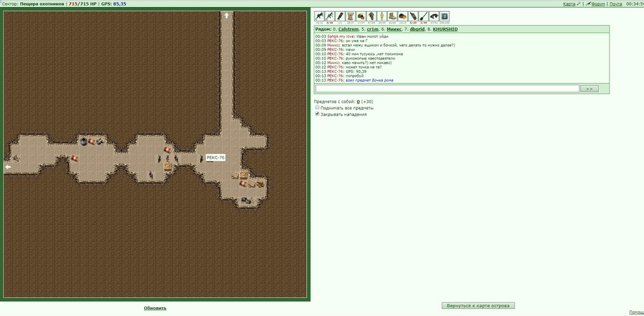644x316 pixels.
Task: Click the tan helmet inventory icon
Action: coord(361,17)
